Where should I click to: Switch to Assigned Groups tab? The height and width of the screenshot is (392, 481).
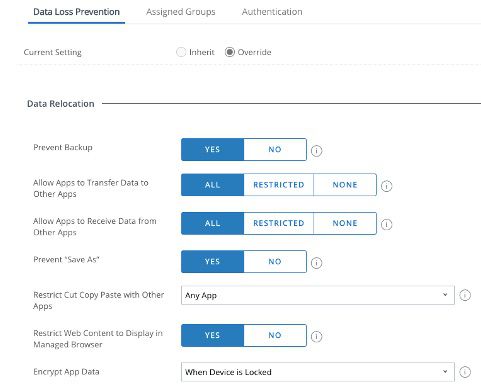click(x=181, y=12)
